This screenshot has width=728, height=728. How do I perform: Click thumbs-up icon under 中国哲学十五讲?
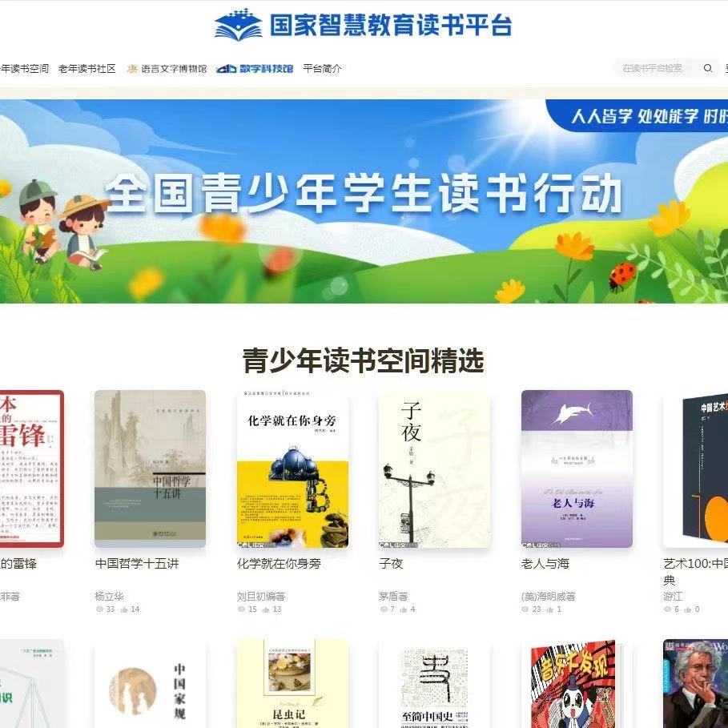point(124,609)
